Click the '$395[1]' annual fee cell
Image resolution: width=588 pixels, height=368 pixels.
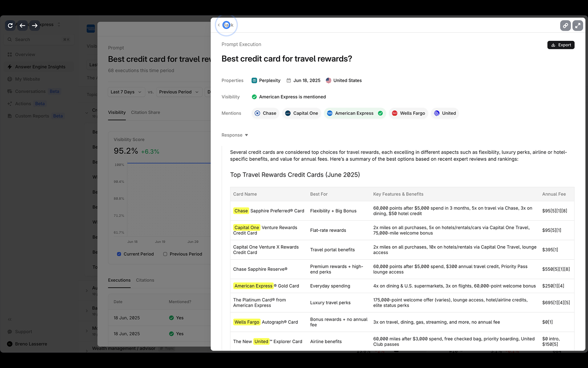(550, 250)
